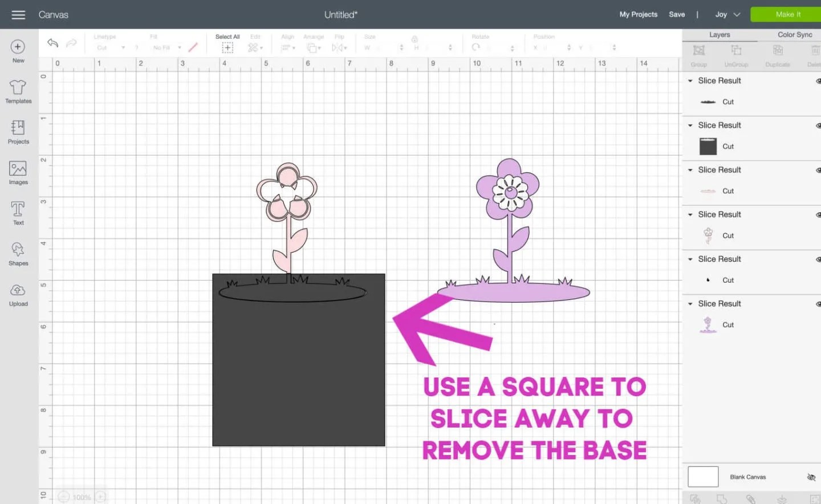
Task: Switch to the Color Sync tab
Action: pyautogui.click(x=794, y=34)
